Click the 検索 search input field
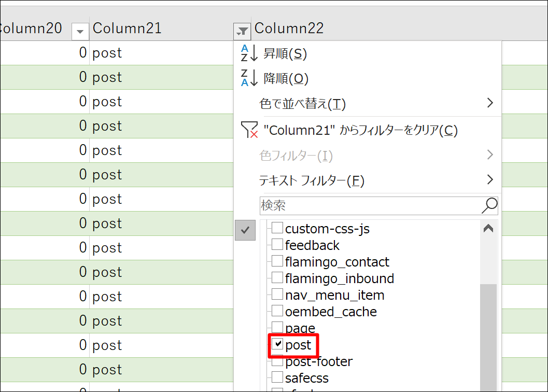The width and height of the screenshot is (548, 392). pyautogui.click(x=379, y=206)
